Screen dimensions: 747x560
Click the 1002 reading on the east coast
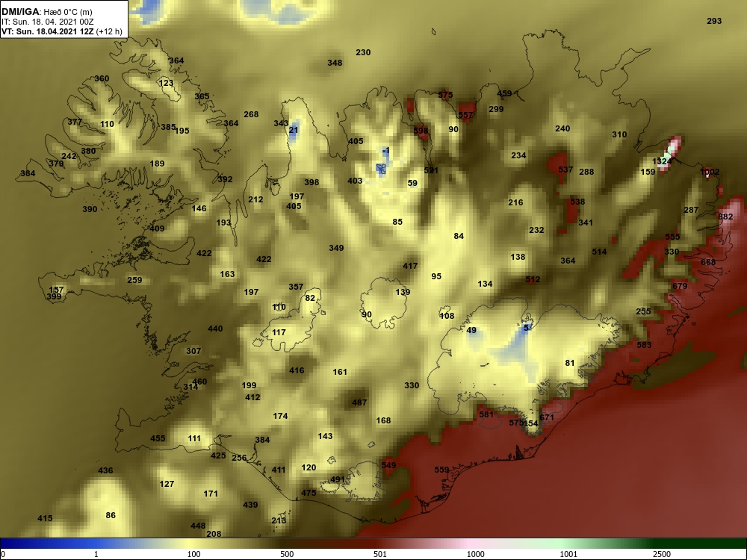click(710, 172)
